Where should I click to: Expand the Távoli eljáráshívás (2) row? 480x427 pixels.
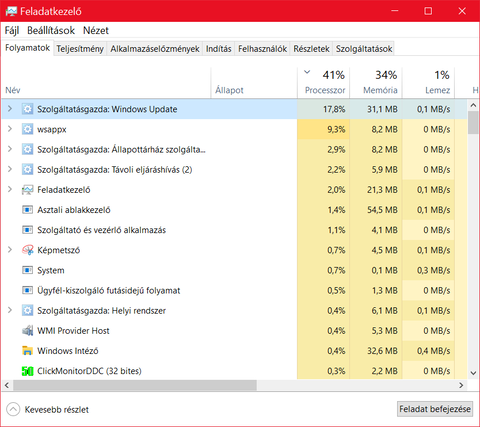pyautogui.click(x=10, y=169)
